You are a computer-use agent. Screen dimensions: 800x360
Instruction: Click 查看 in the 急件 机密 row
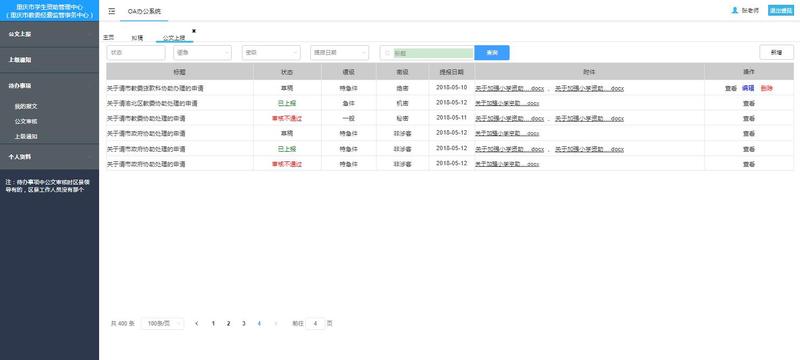pos(748,104)
